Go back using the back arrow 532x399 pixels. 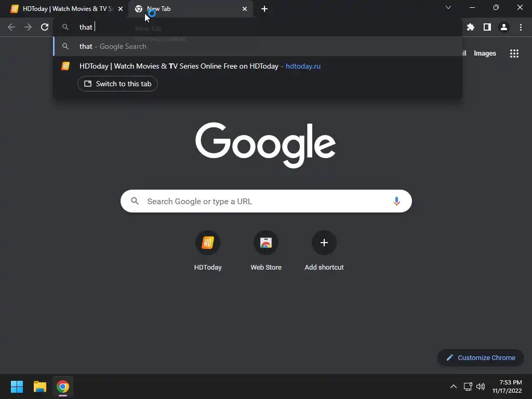11,27
